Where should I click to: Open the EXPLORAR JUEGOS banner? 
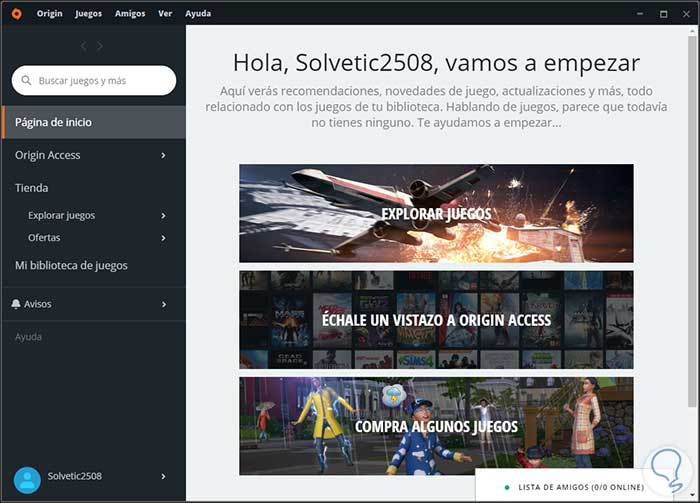click(436, 213)
